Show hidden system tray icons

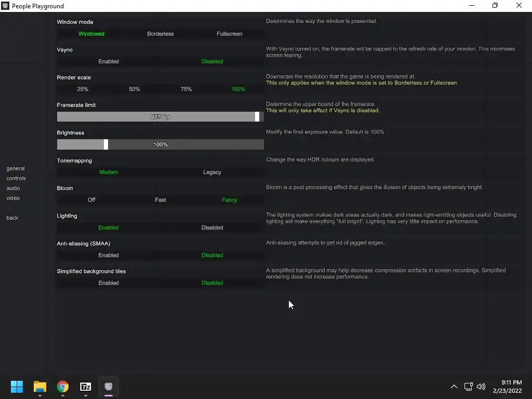click(x=454, y=387)
